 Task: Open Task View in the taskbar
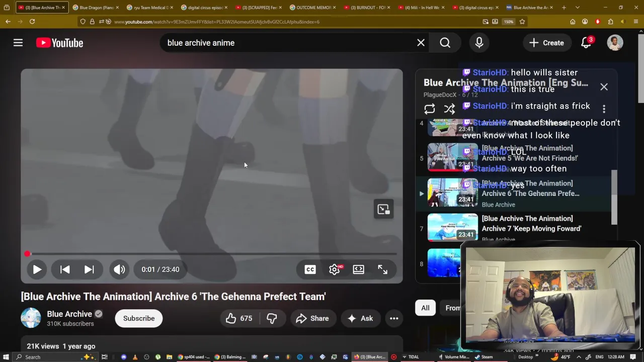click(x=105, y=357)
